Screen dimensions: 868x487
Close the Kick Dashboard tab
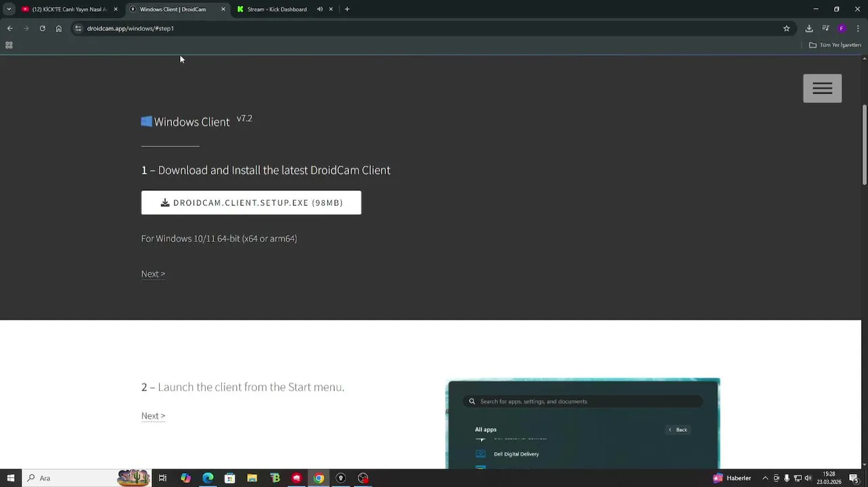331,9
